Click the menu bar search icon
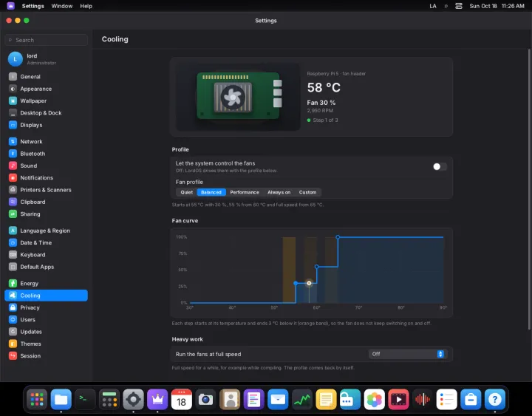Viewport: 532px width, 416px height. 446,6
